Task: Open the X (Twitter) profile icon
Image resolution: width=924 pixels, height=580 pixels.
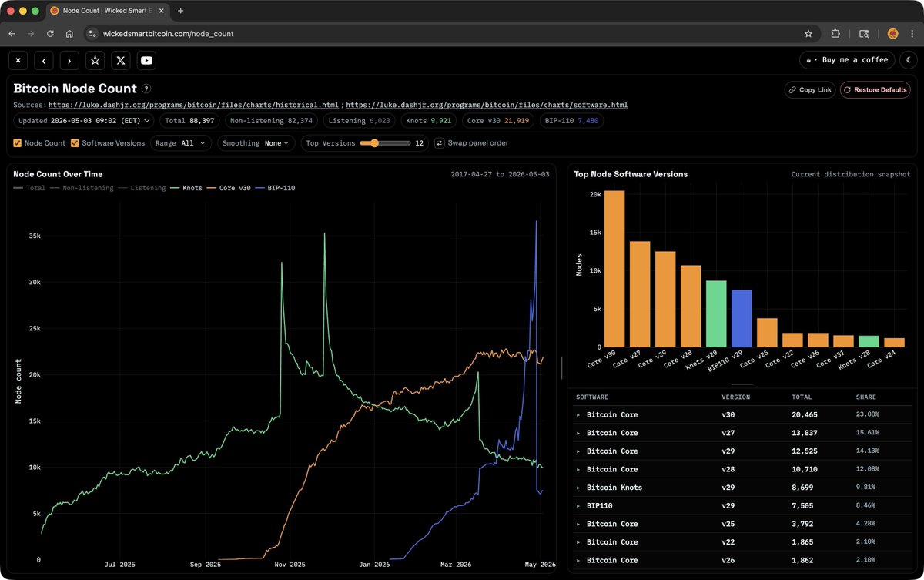Action: [x=121, y=60]
